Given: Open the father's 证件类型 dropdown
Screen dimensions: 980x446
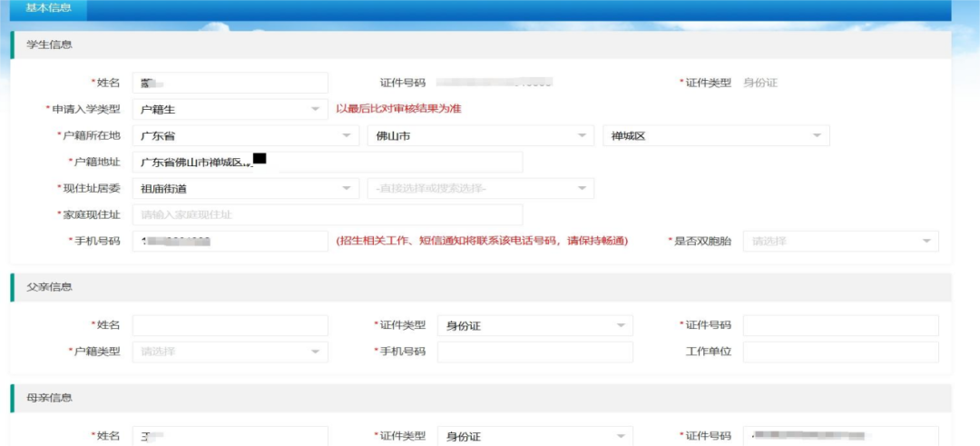Looking at the screenshot, I should point(535,325).
